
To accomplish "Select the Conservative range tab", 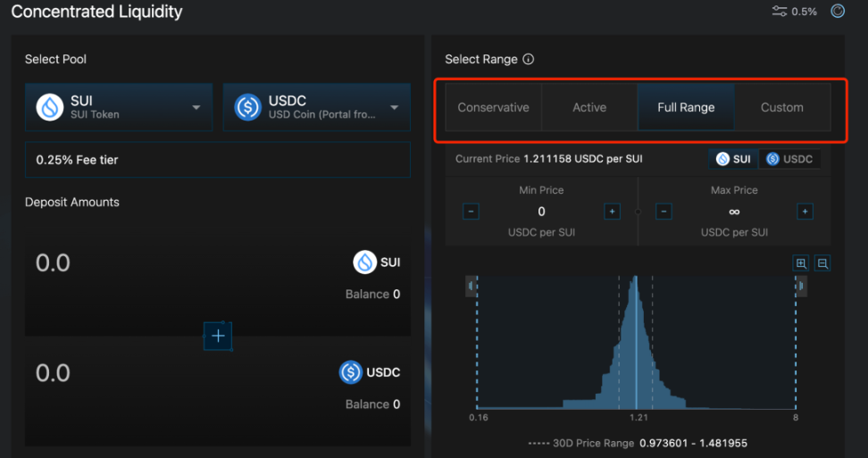I will point(493,107).
